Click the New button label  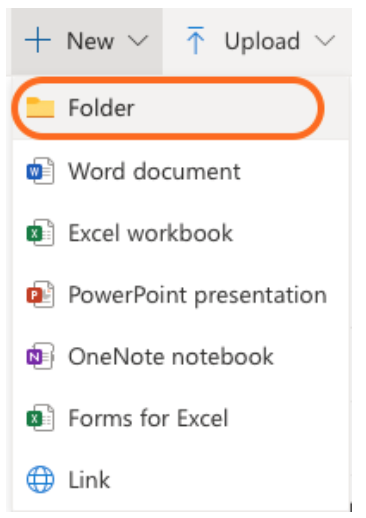(x=90, y=41)
